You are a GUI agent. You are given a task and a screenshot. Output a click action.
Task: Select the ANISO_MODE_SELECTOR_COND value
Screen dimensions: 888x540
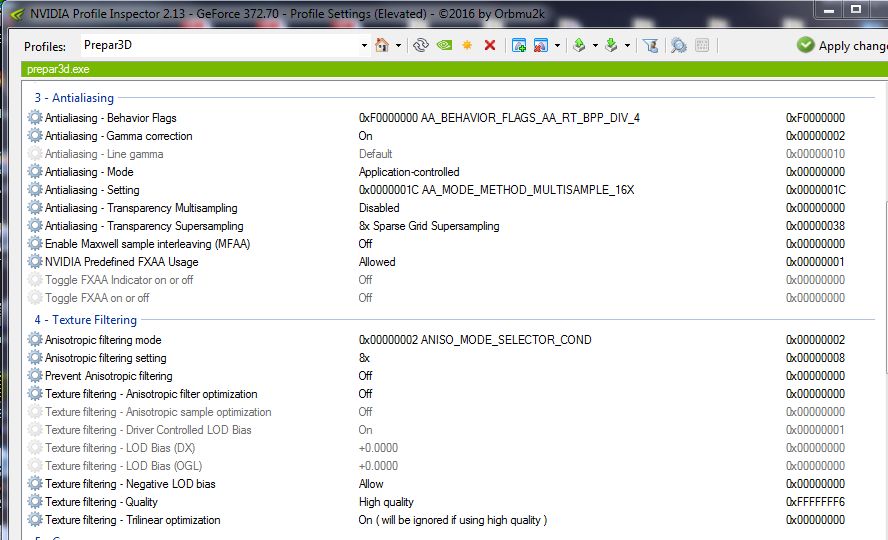[475, 340]
